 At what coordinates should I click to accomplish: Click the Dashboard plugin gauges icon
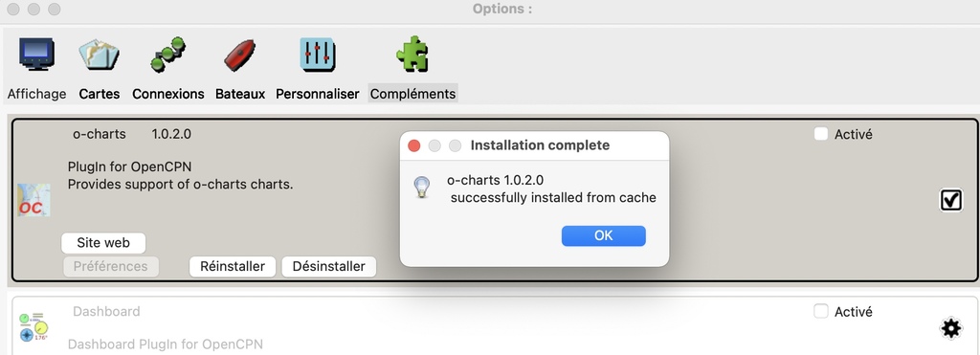tap(33, 327)
